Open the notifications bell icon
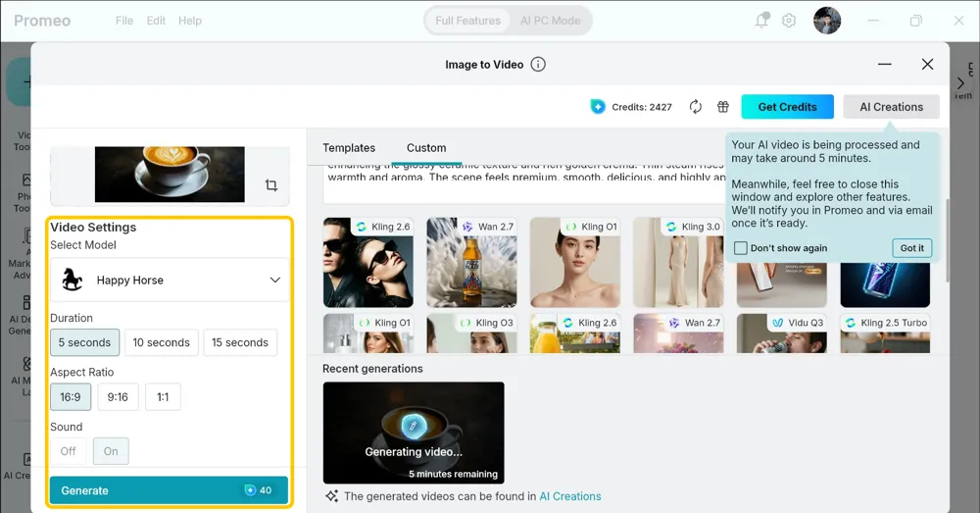 pyautogui.click(x=761, y=21)
